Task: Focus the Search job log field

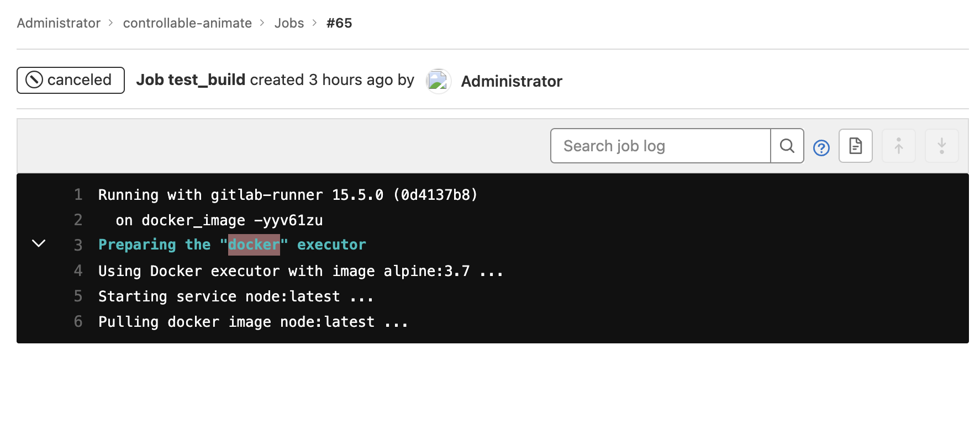Action: pyautogui.click(x=661, y=146)
